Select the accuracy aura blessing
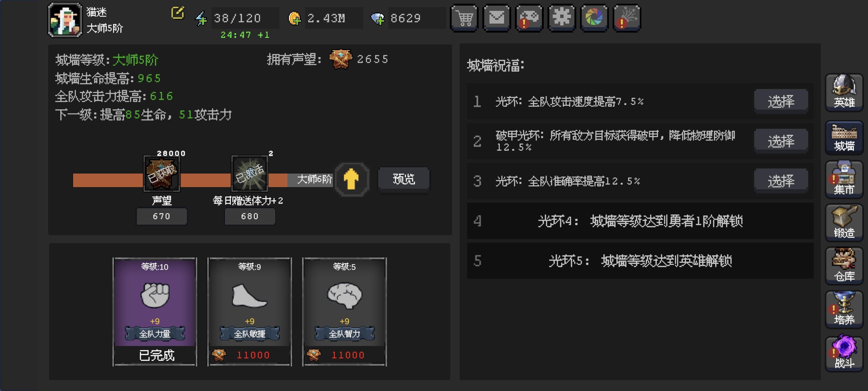 coord(780,181)
